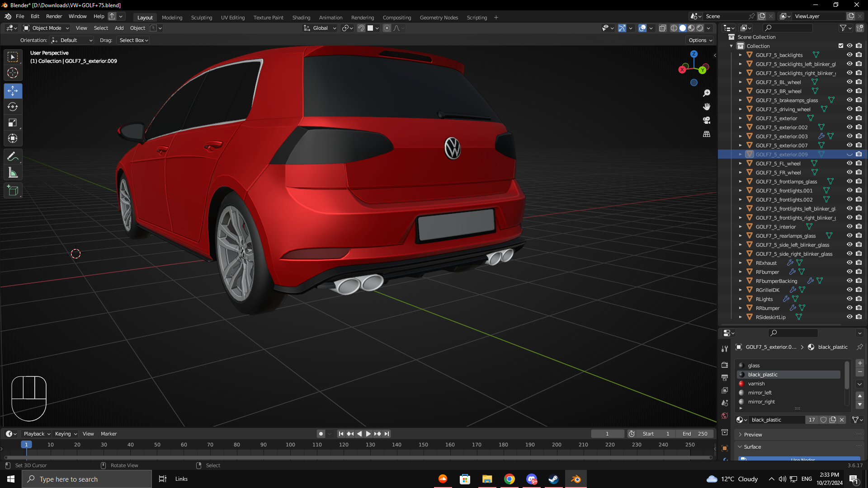Select the Move tool in toolbar
The height and width of the screenshot is (488, 868).
click(x=13, y=91)
